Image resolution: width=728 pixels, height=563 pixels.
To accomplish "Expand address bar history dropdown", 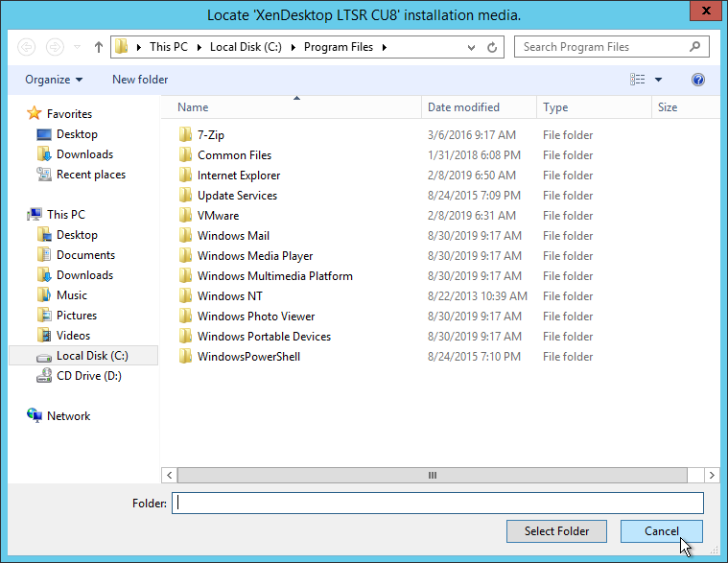I will pos(471,47).
